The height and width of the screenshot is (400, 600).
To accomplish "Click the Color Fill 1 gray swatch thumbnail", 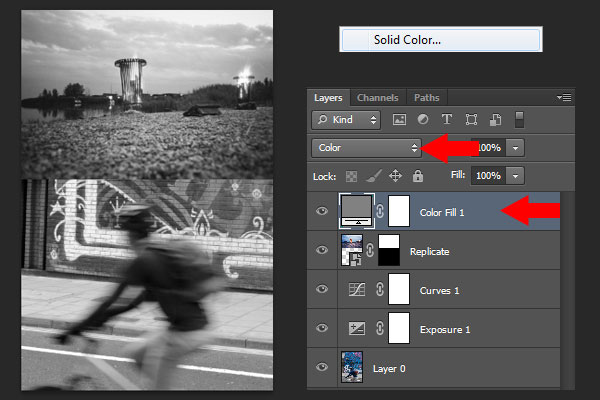I will pyautogui.click(x=357, y=211).
